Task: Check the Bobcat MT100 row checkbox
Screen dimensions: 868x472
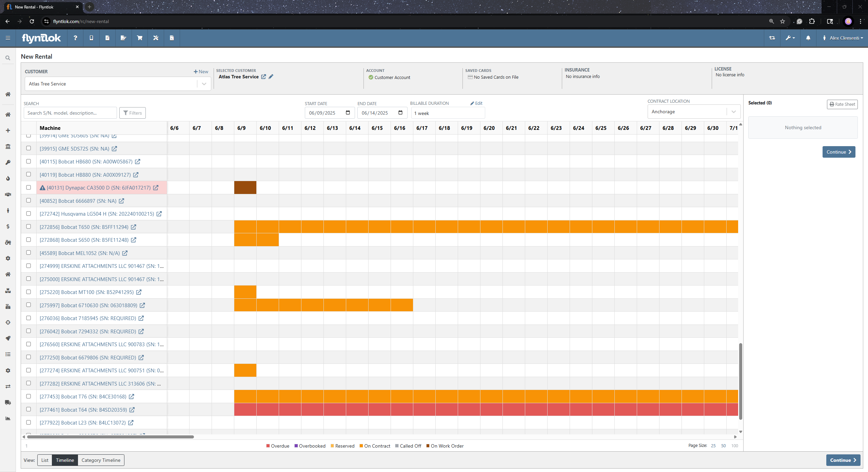Action: tap(28, 292)
